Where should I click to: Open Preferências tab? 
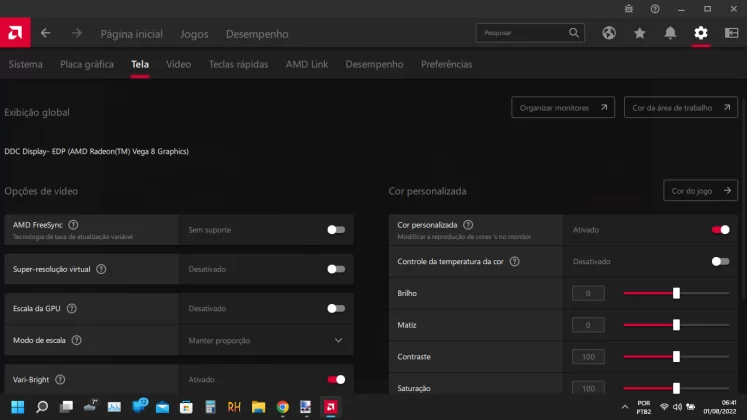[x=446, y=64]
